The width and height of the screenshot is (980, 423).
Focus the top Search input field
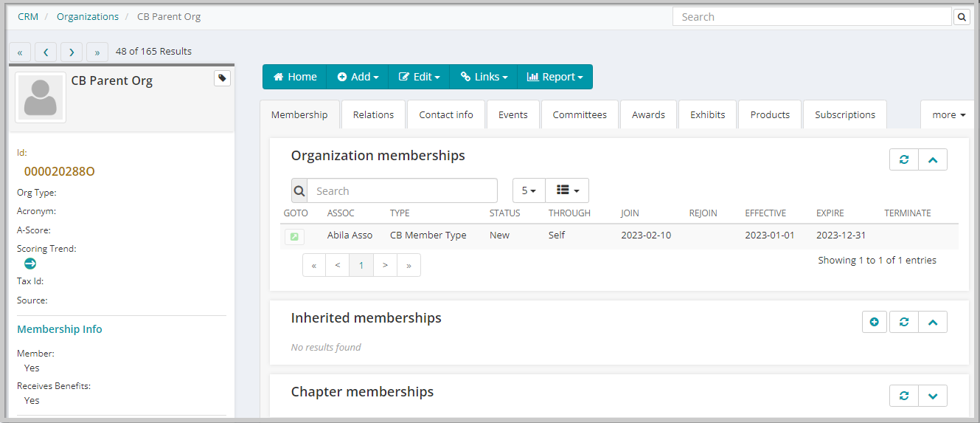click(x=812, y=17)
